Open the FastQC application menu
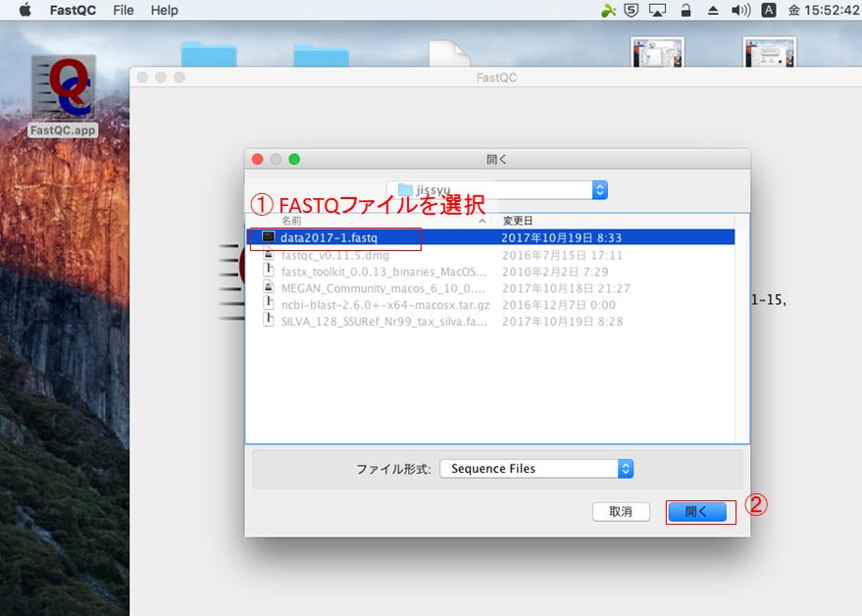The height and width of the screenshot is (616, 862). tap(73, 10)
